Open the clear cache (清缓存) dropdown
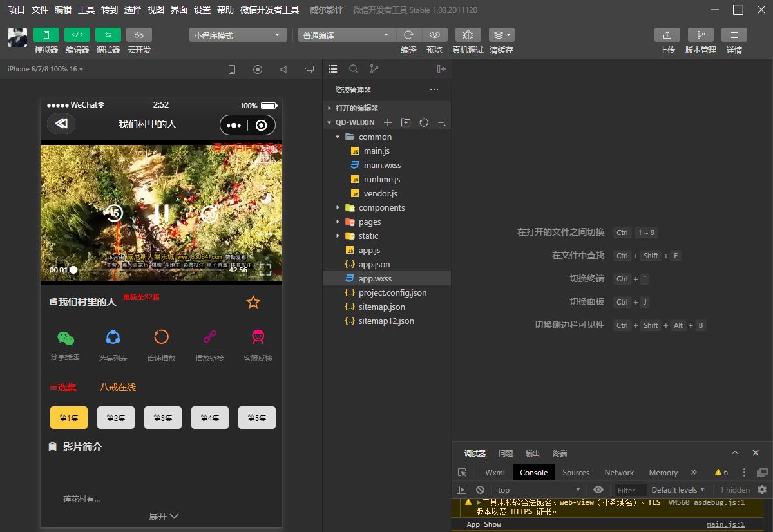 pos(501,35)
